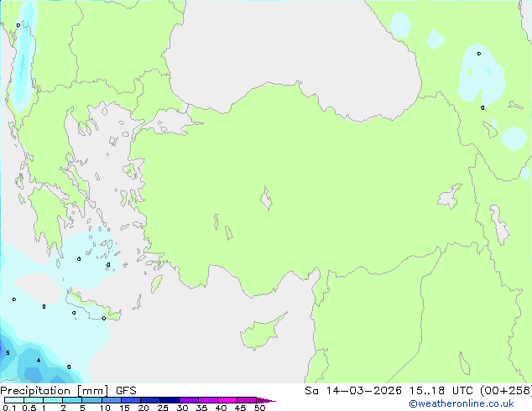The width and height of the screenshot is (532, 411).
Task: Click the "15..18 UTC" time range text
Action: (x=441, y=391)
